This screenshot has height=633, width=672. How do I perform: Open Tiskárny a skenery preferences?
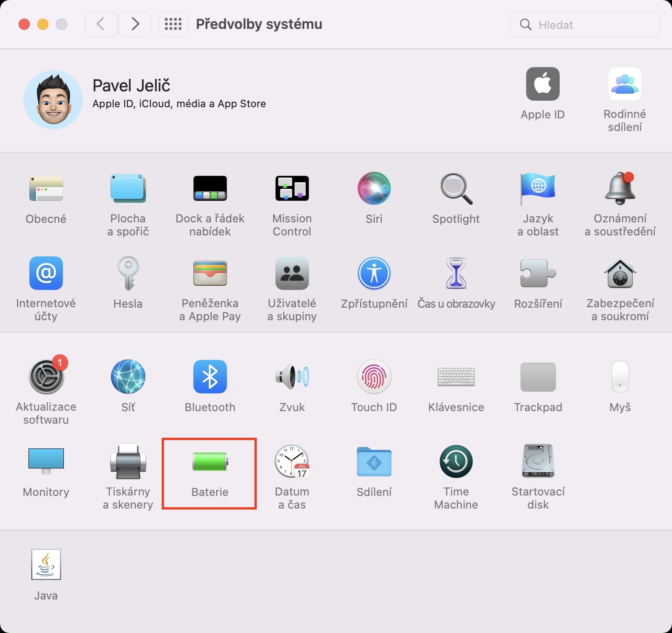click(x=128, y=461)
